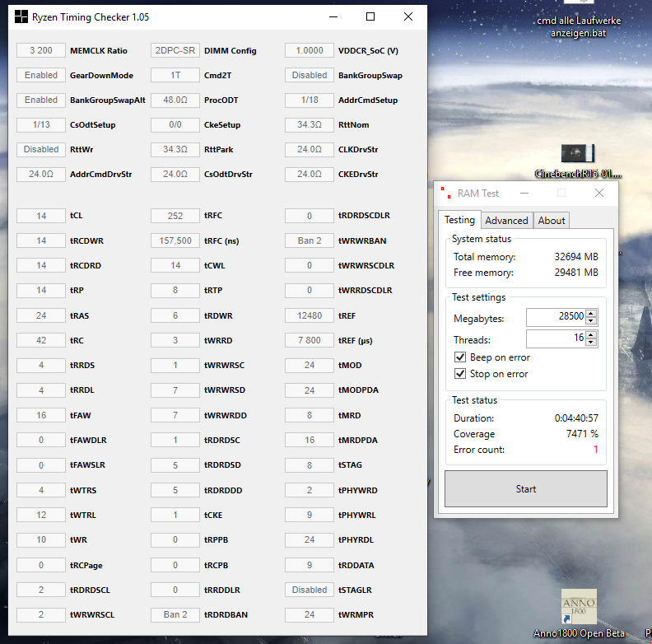Screen dimensions: 652x644
Task: Increase Threads value with up arrow
Action: click(591, 334)
